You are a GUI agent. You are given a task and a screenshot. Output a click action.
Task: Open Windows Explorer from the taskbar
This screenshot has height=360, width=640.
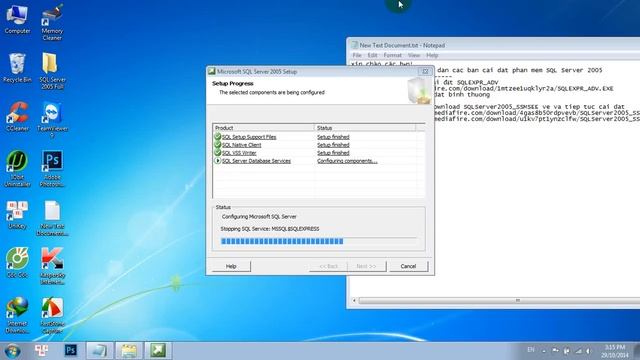tap(129, 351)
